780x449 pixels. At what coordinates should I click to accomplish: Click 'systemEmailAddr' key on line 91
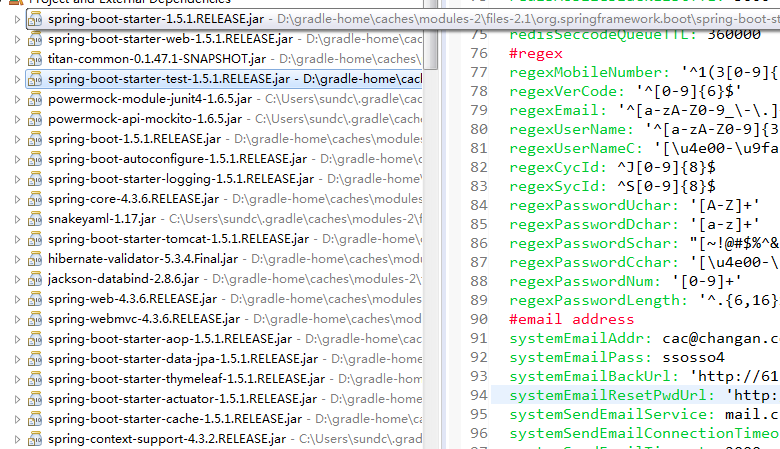tap(580, 338)
